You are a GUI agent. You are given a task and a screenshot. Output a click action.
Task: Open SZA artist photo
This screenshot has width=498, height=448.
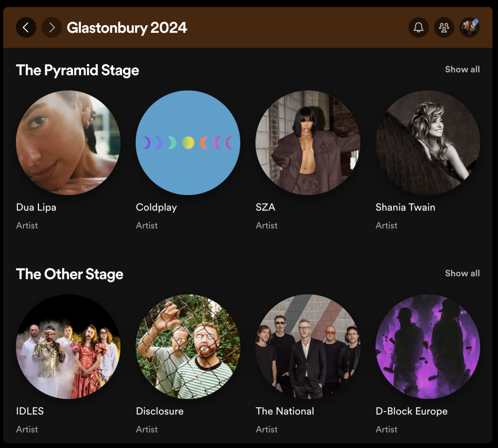tap(308, 143)
